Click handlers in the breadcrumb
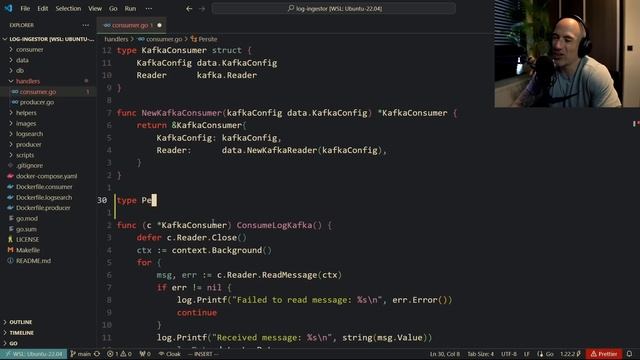 pos(116,39)
